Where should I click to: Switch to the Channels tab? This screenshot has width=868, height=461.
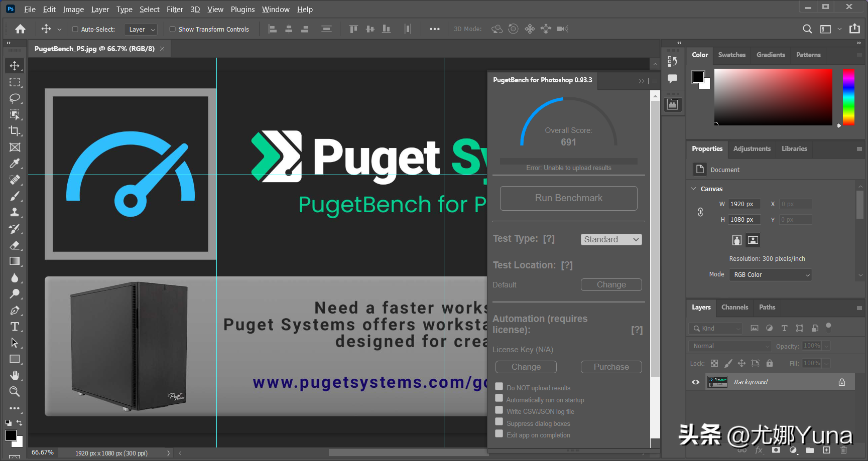tap(734, 308)
